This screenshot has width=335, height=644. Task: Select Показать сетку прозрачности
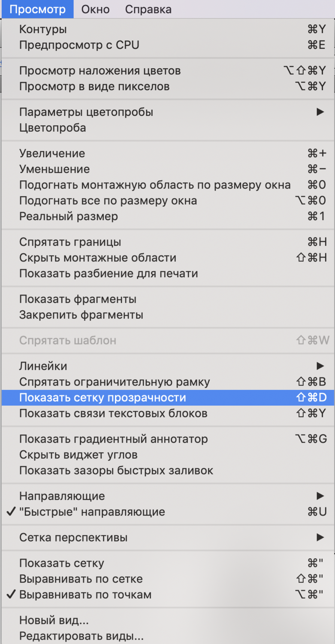point(103,398)
